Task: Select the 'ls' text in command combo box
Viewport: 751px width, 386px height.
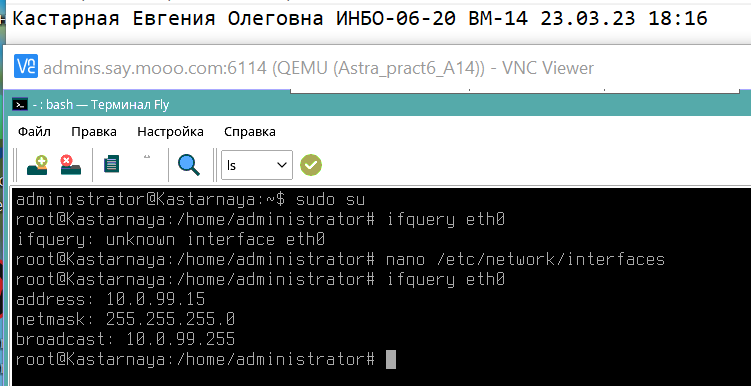Action: pos(232,165)
